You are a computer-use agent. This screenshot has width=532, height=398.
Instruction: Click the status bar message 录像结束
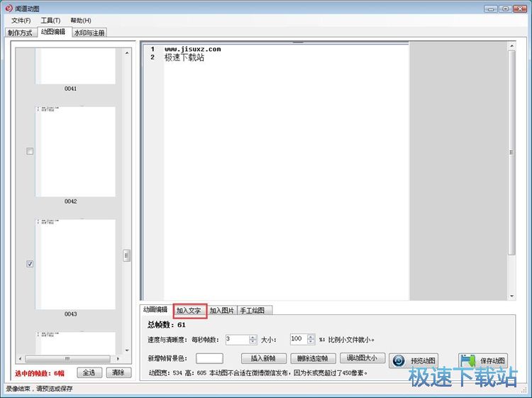pyautogui.click(x=39, y=389)
